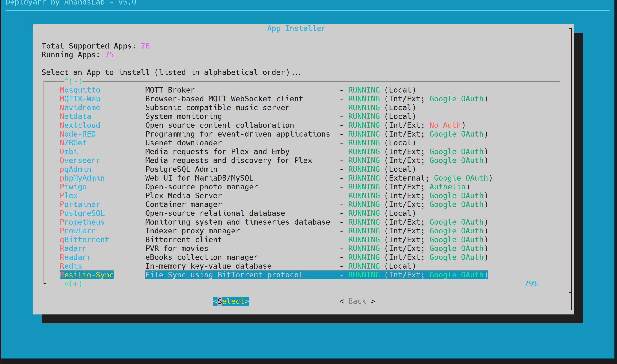Select the Piwigo photo manager entry

point(73,187)
